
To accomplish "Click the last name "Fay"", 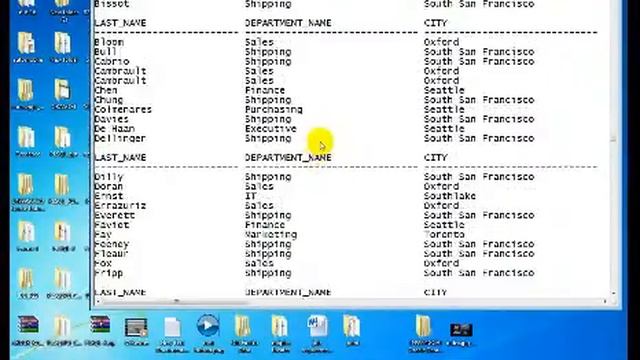I will point(102,235).
